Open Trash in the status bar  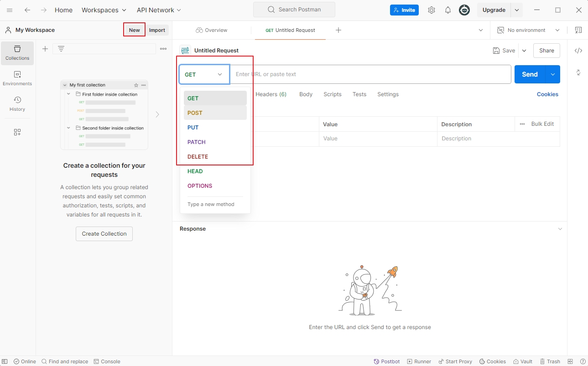click(550, 361)
